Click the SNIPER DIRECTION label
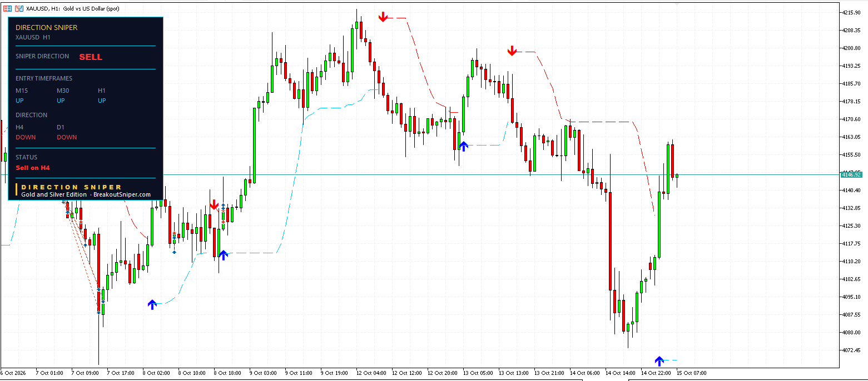The image size is (868, 381). [42, 56]
